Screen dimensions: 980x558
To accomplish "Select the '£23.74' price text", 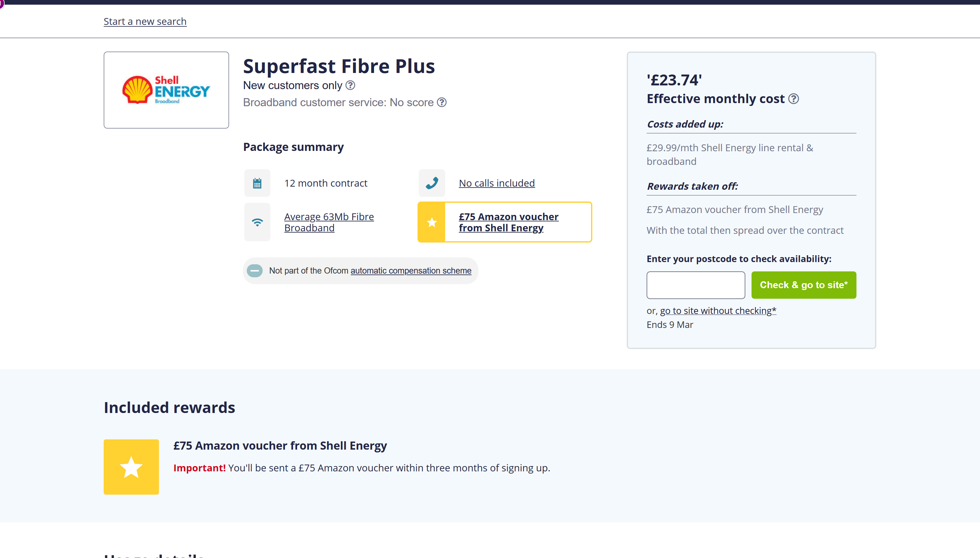I will pos(674,80).
